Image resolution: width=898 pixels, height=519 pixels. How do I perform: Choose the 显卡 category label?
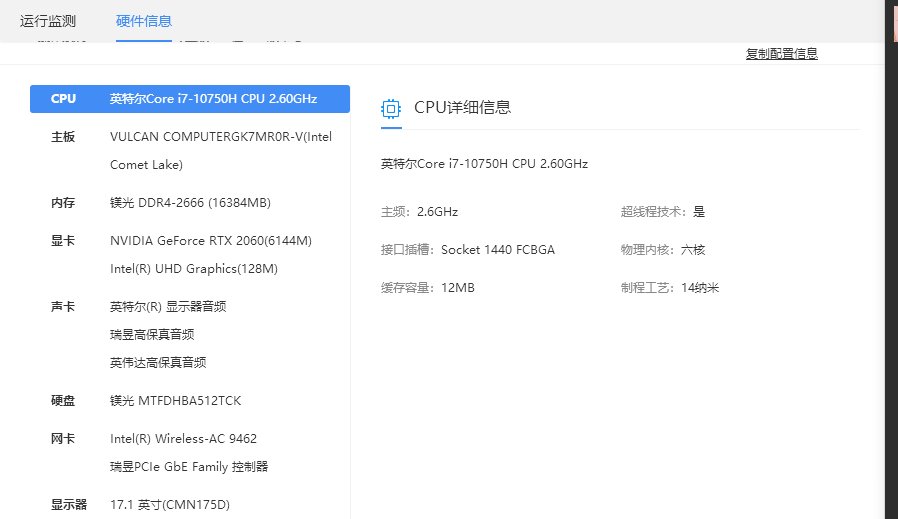[63, 241]
